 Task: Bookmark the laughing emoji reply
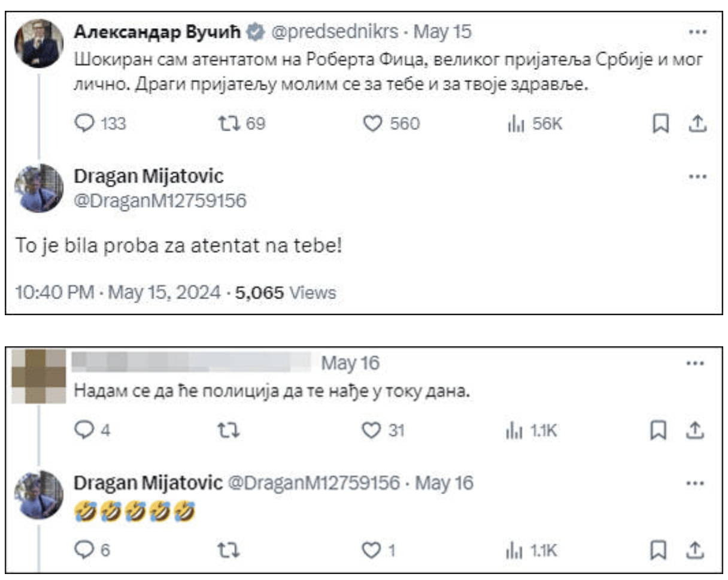coord(660,550)
